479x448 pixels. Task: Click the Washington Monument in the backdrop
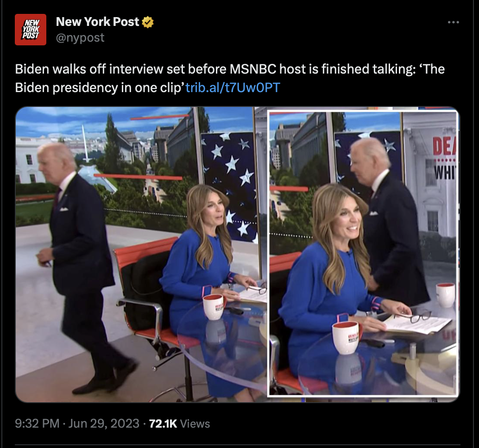(x=86, y=143)
